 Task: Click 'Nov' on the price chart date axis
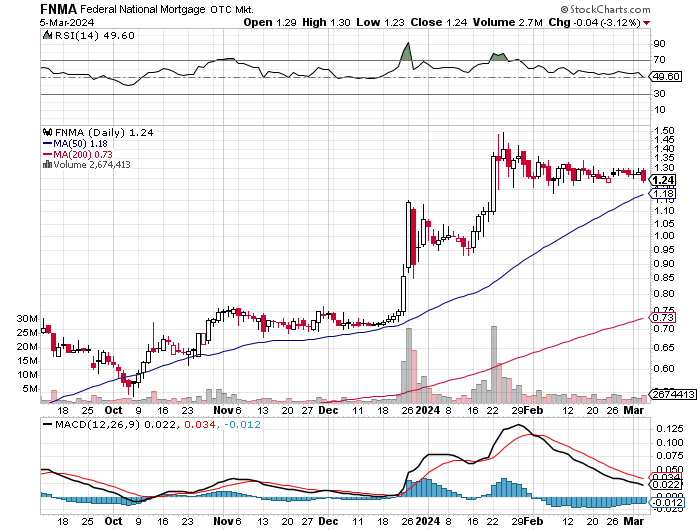(x=223, y=410)
